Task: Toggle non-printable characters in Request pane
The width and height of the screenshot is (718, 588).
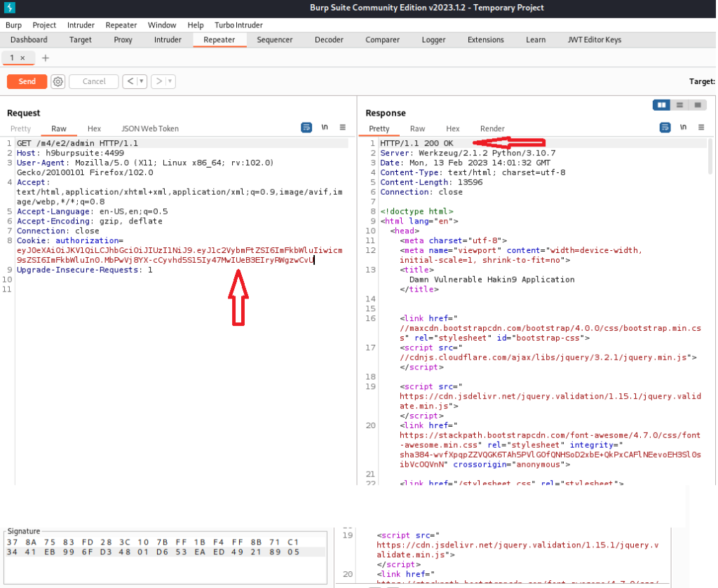Action: tap(325, 128)
